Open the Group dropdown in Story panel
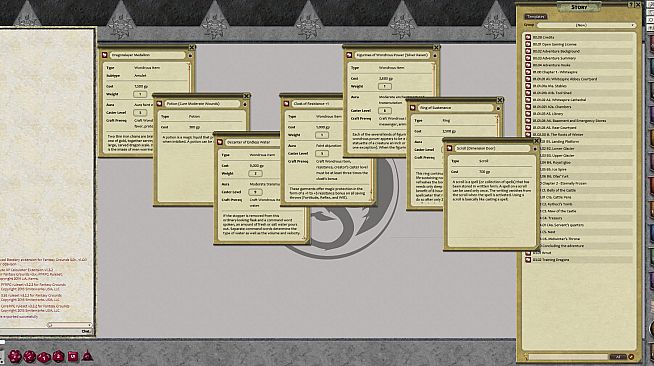The image size is (654, 366). click(x=586, y=25)
